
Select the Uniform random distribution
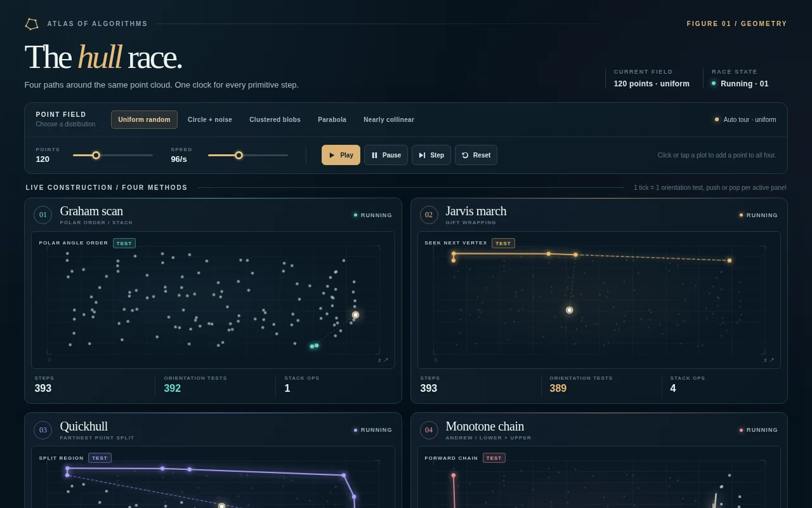pyautogui.click(x=144, y=119)
